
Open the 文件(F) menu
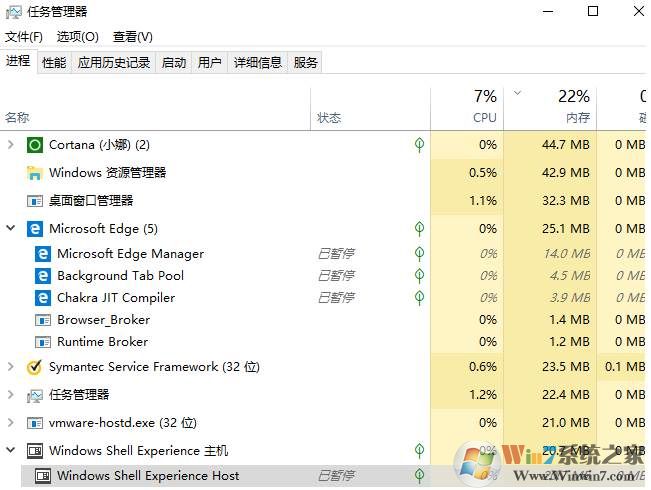(x=24, y=37)
